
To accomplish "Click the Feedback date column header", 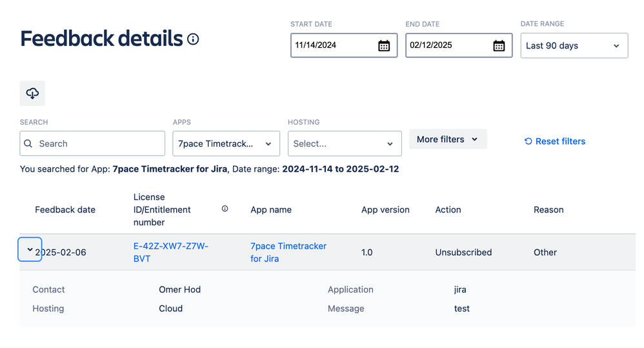I will click(x=65, y=210).
